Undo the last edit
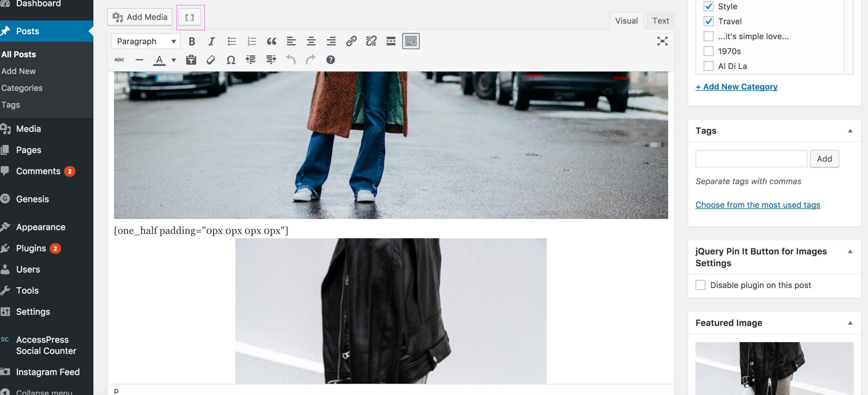The height and width of the screenshot is (395, 868). [291, 60]
